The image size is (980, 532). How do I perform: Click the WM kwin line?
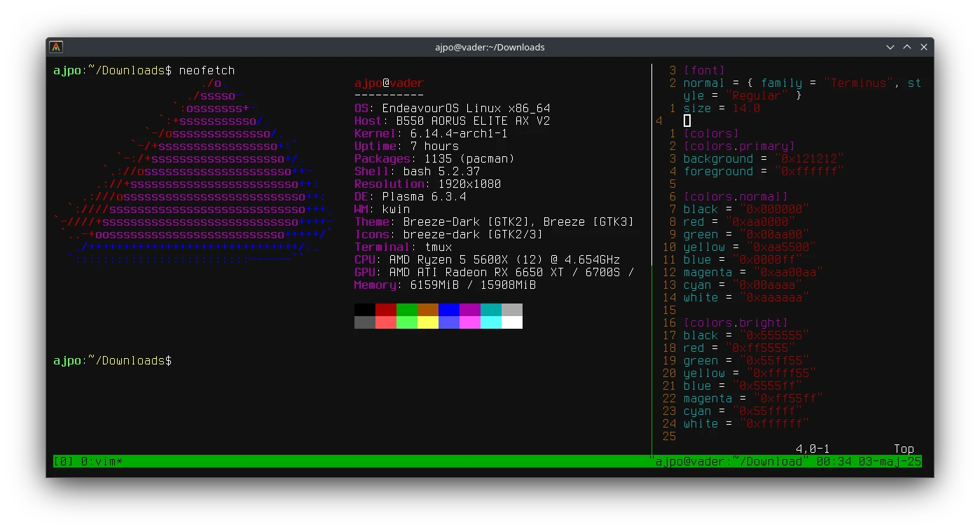point(382,209)
